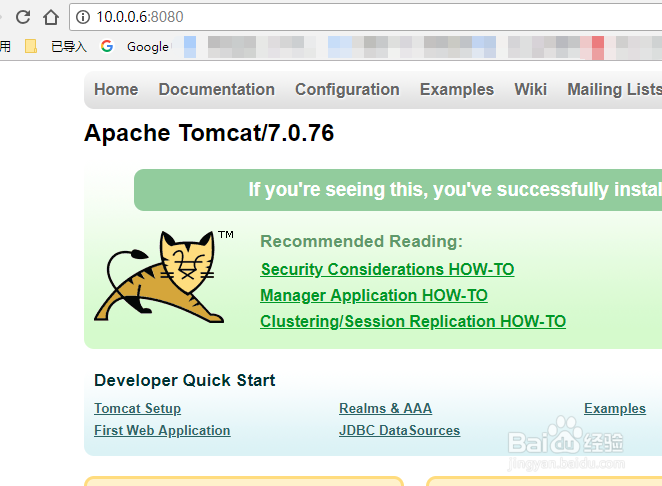Viewport: 662px width, 486px height.
Task: Open the Home nav item
Action: (116, 90)
